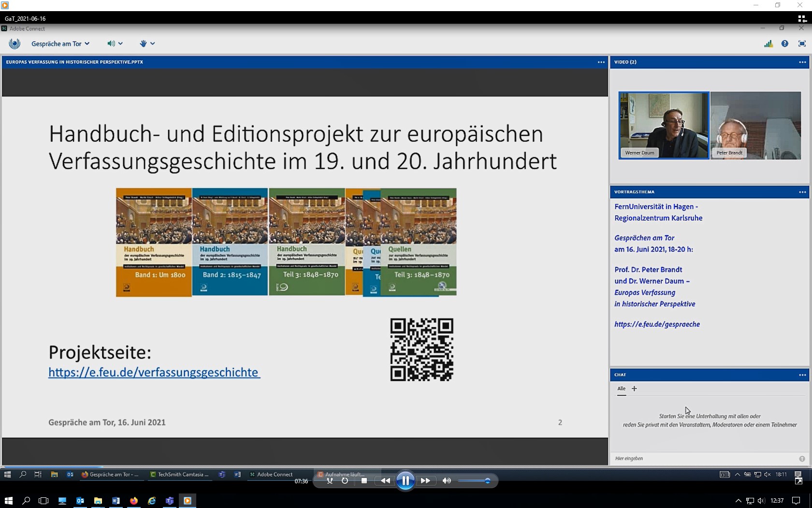The width and height of the screenshot is (812, 508).
Task: Open Internet Explorer from Windows taskbar
Action: click(x=152, y=501)
